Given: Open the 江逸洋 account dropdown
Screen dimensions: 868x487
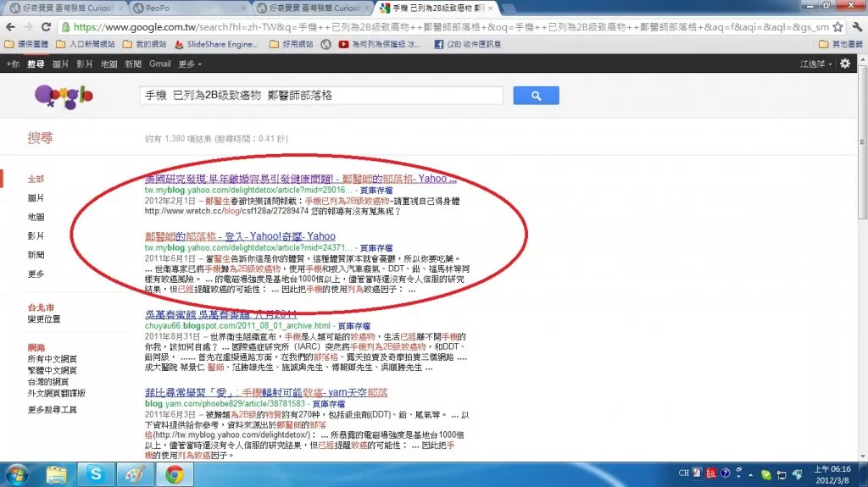Looking at the screenshot, I should [x=815, y=64].
